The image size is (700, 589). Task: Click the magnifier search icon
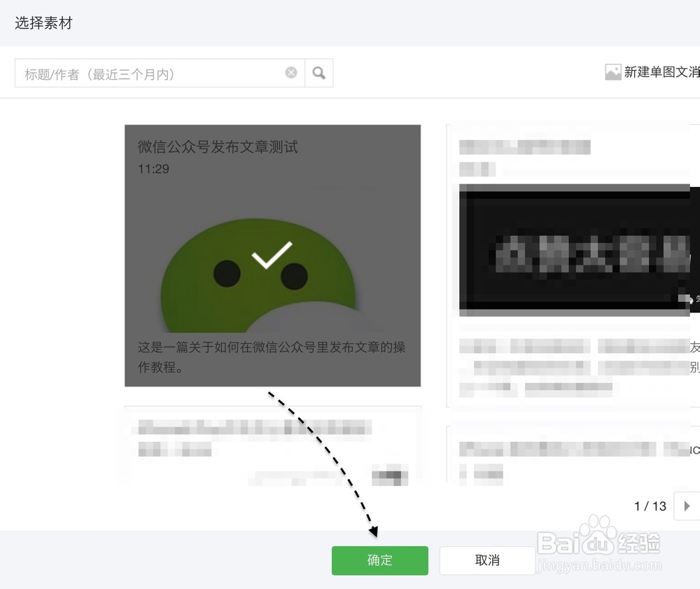(318, 73)
